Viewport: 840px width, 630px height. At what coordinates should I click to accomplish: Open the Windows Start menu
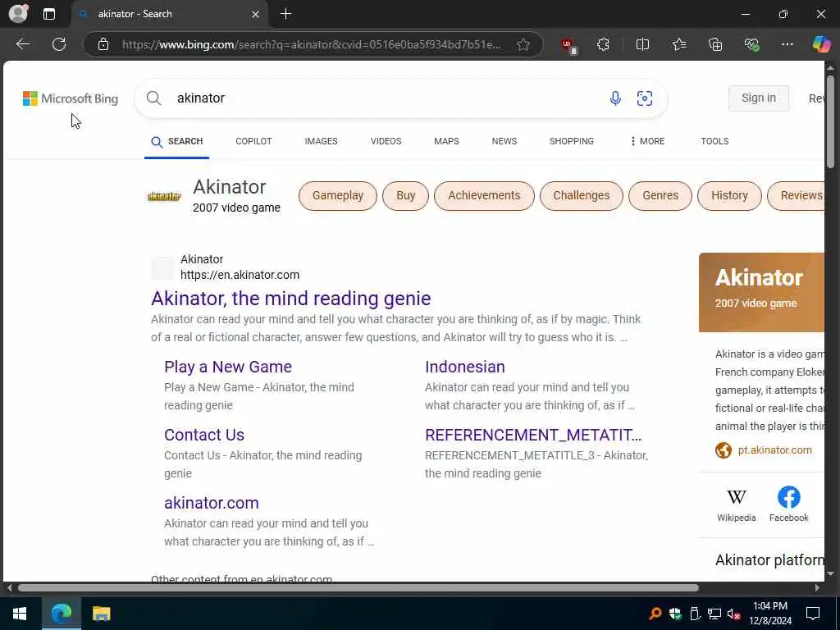20,614
